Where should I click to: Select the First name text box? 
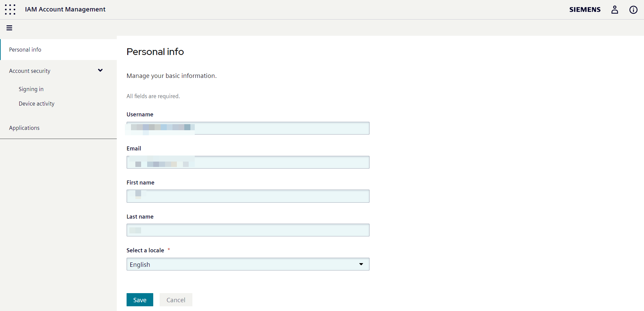[x=248, y=196]
